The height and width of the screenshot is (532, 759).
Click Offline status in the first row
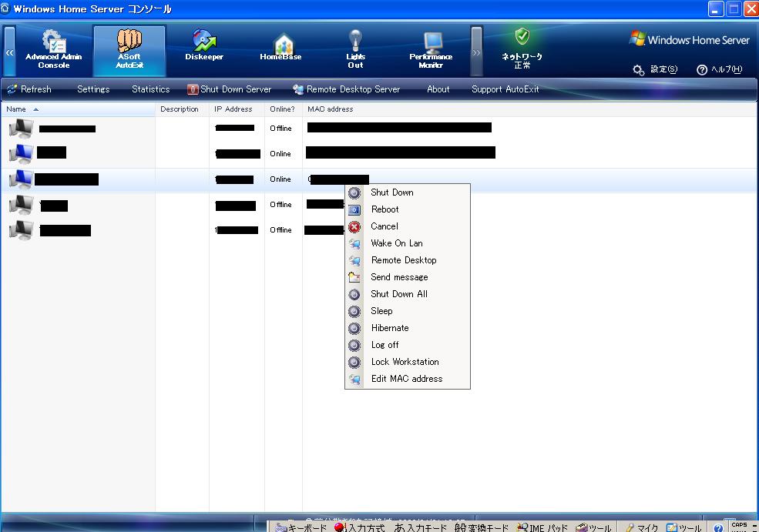click(x=280, y=129)
